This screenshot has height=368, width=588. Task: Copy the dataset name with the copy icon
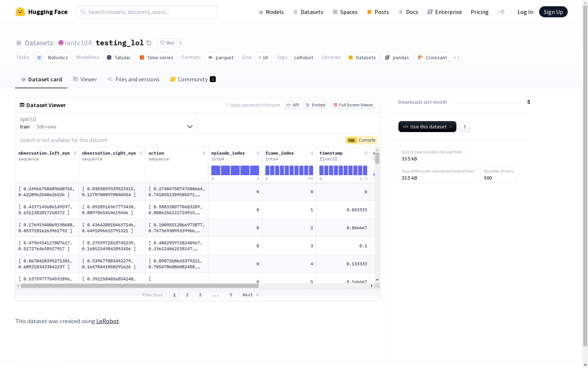tap(149, 43)
